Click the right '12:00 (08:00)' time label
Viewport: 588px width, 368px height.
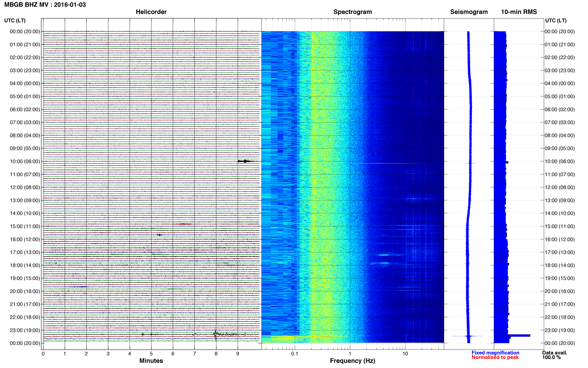[560, 187]
